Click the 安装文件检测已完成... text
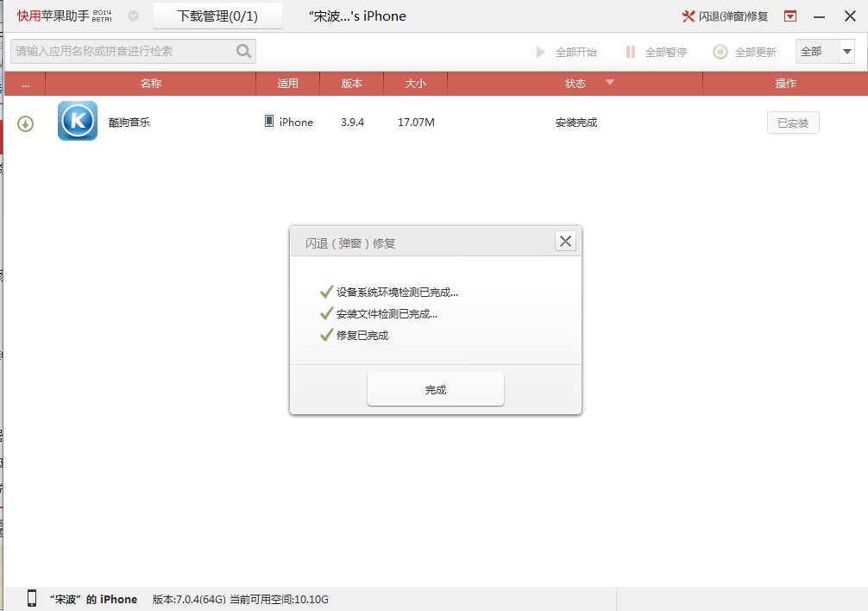The image size is (868, 611). pyautogui.click(x=387, y=314)
